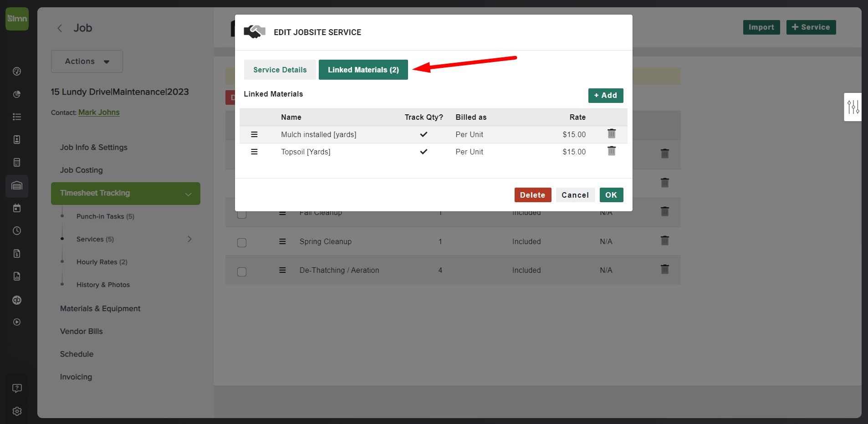Click the De-Thatching / Aeration service name

click(339, 270)
